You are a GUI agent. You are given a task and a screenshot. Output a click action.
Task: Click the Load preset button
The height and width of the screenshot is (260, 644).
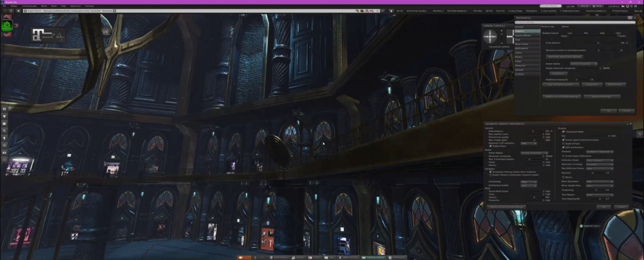[592, 84]
